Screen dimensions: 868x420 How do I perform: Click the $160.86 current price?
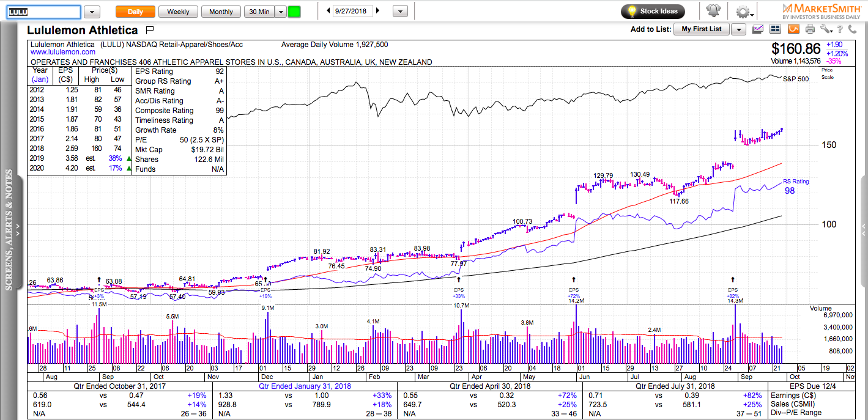pos(796,49)
